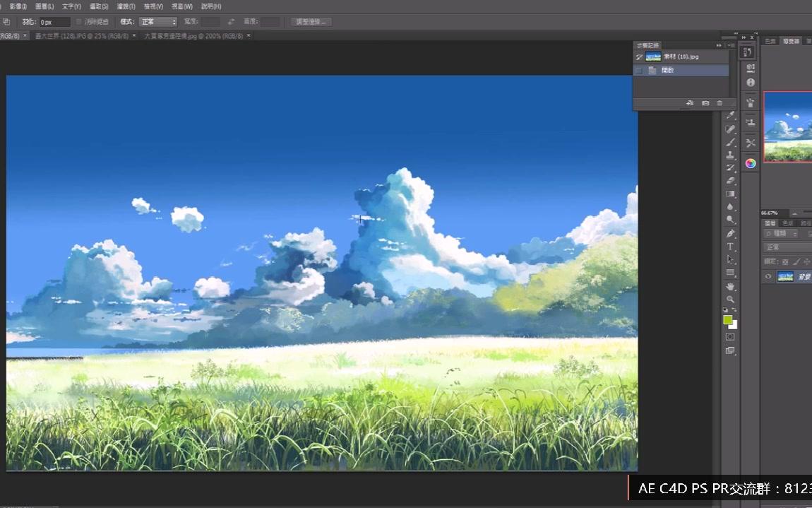Screen dimensions: 812x508
Task: Select the Horizontal Type tool
Action: coord(731,247)
